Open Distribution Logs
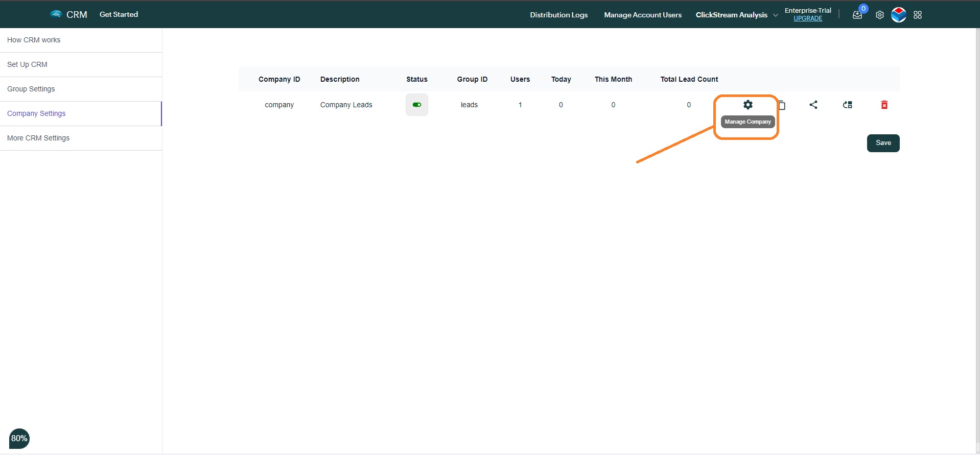This screenshot has width=980, height=455. pyautogui.click(x=558, y=15)
